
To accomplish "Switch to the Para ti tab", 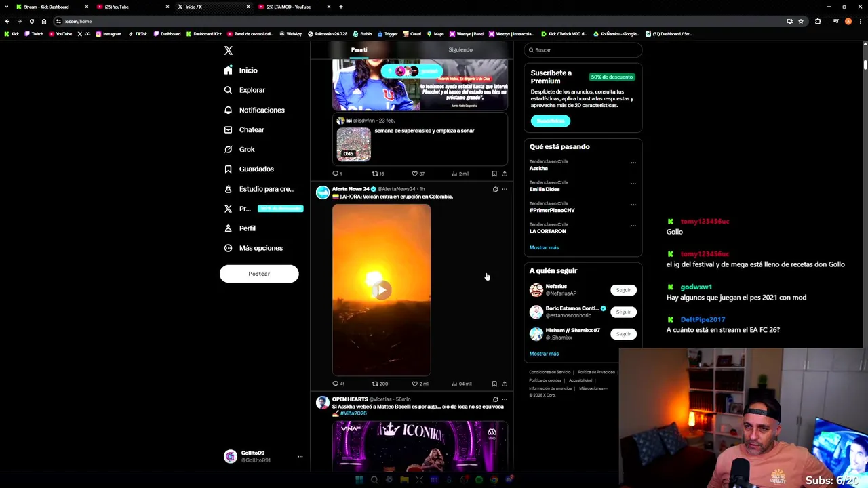I will point(359,49).
